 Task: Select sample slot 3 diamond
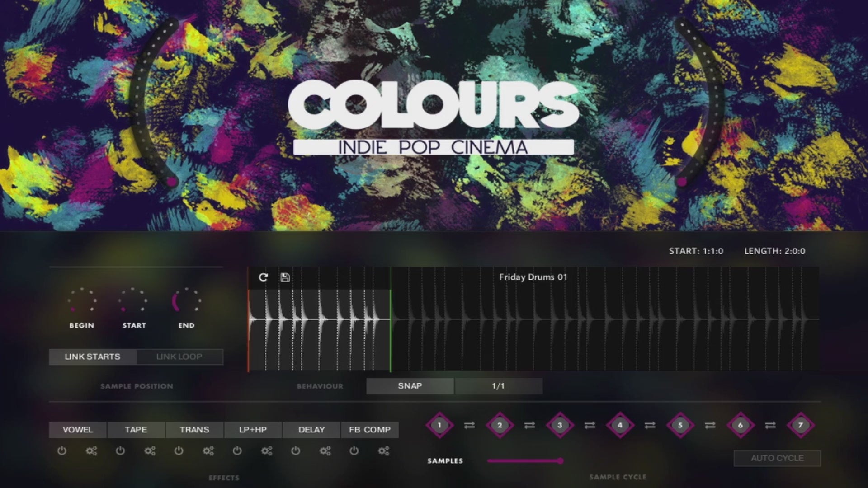tap(560, 425)
